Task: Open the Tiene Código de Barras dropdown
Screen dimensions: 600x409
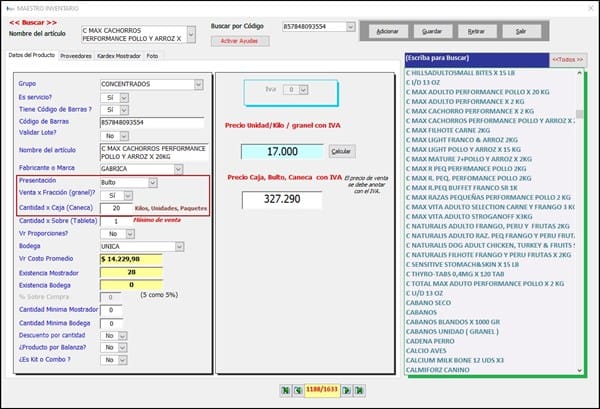Action: [x=124, y=110]
